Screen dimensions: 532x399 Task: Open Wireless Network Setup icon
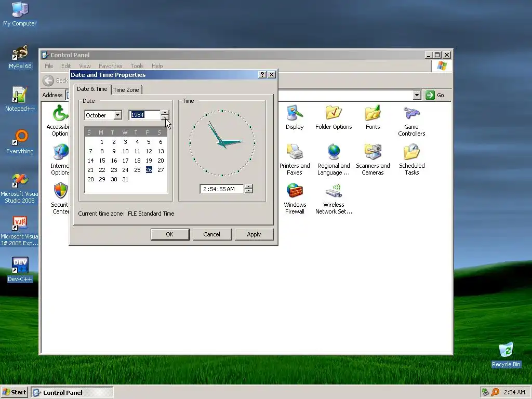(334, 199)
